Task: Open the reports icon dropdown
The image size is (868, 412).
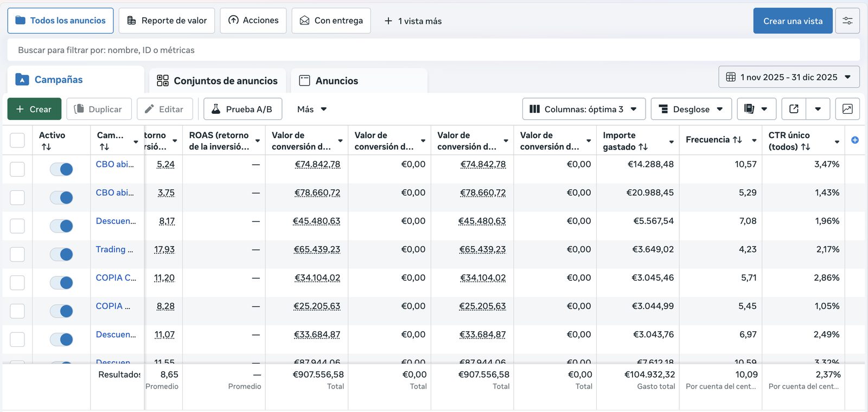Action: (x=756, y=109)
